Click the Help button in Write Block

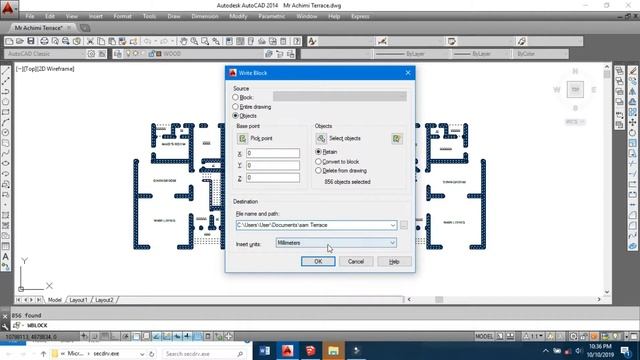click(394, 261)
